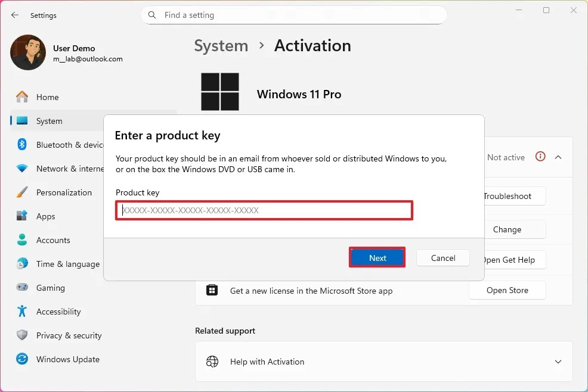Viewport: 588px width, 392px height.
Task: Open Bluetooth & devices using its Bluetooth icon
Action: click(x=21, y=145)
